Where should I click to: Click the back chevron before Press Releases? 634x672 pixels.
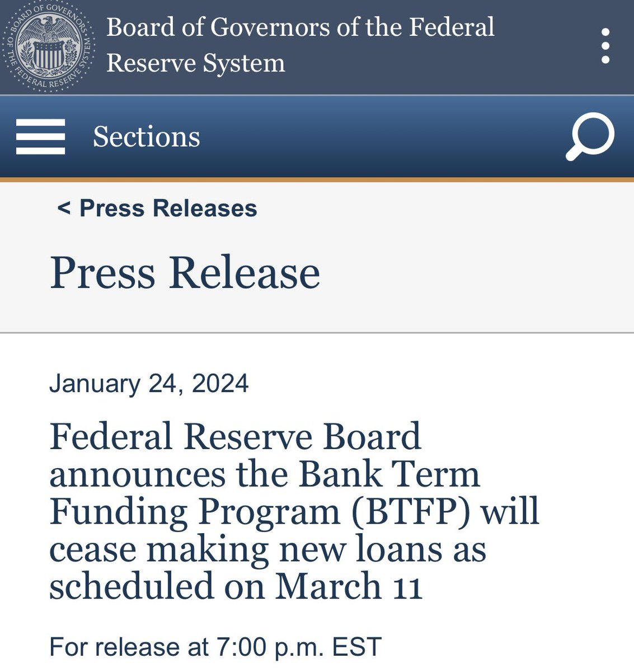[64, 208]
